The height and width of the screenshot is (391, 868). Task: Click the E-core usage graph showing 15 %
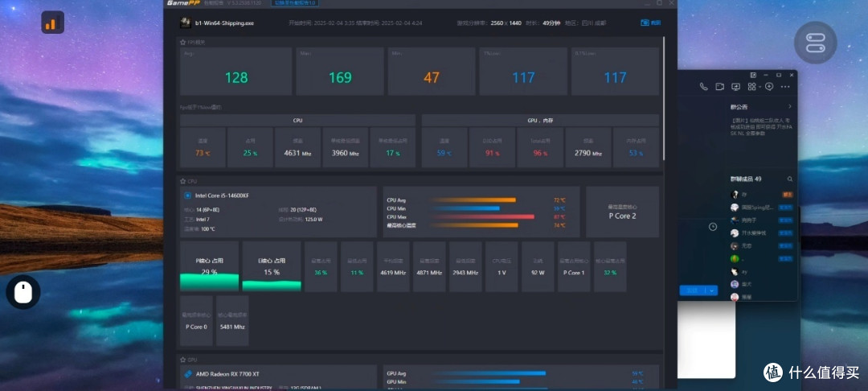(272, 266)
